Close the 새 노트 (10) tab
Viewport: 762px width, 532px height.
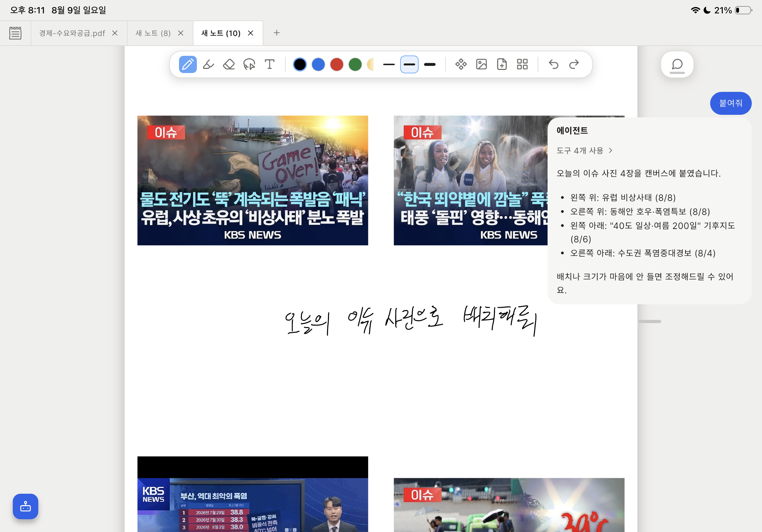(x=250, y=33)
